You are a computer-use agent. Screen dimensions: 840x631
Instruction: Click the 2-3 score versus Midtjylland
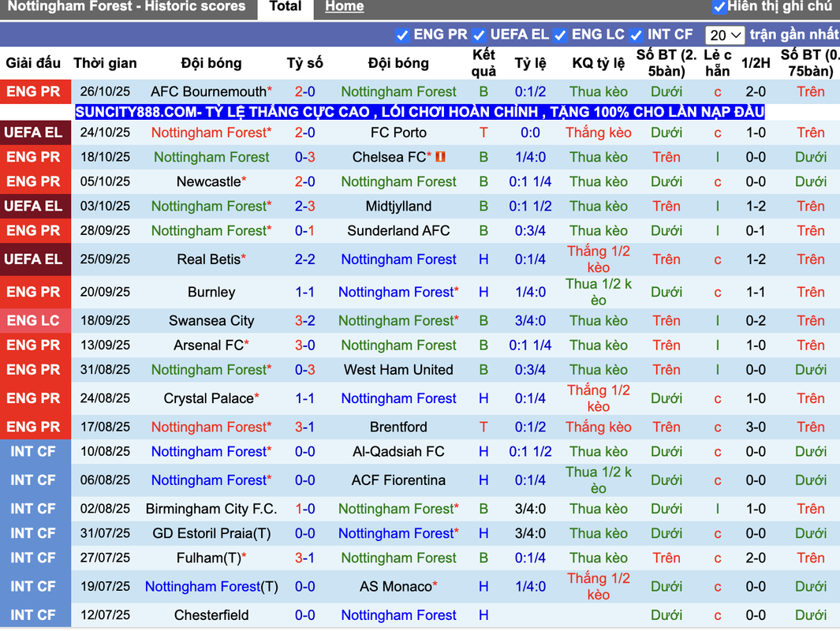pyautogui.click(x=304, y=206)
